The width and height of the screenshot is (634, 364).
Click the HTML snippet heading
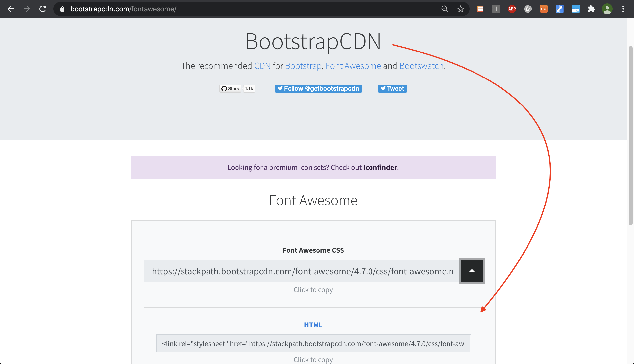pyautogui.click(x=313, y=325)
